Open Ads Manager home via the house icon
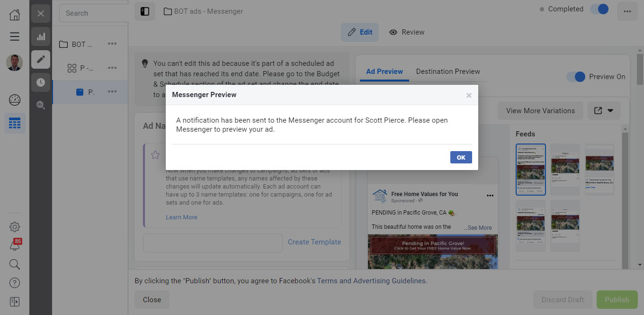 coord(14,14)
